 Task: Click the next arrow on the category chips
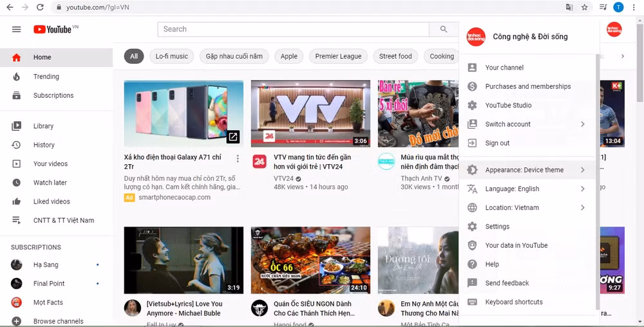tap(623, 56)
